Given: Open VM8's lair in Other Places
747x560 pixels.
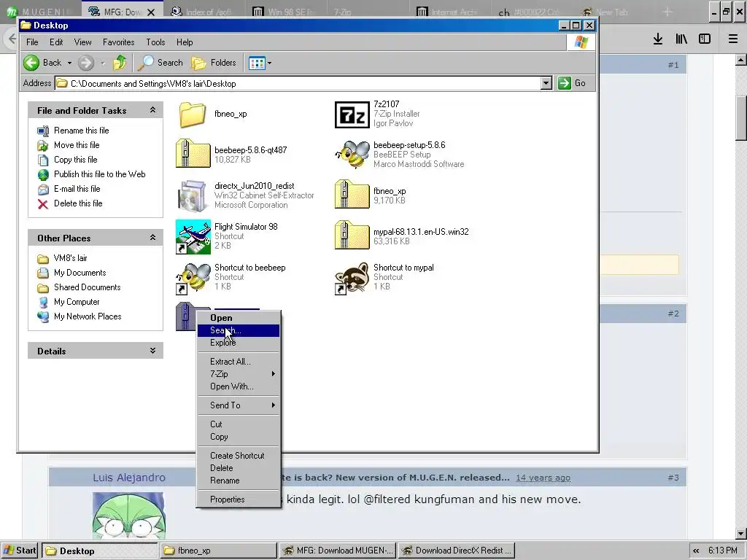Looking at the screenshot, I should [x=70, y=258].
